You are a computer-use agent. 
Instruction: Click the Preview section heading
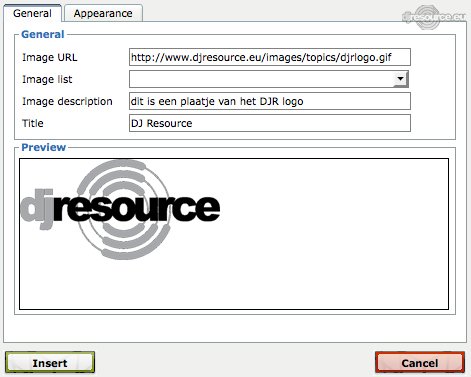click(44, 147)
